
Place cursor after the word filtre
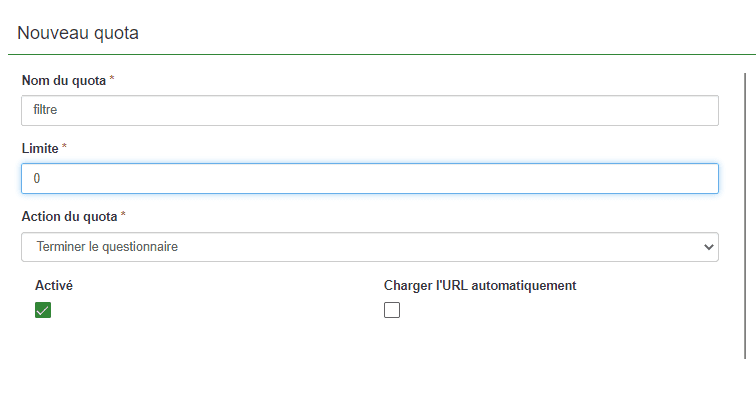pos(58,110)
